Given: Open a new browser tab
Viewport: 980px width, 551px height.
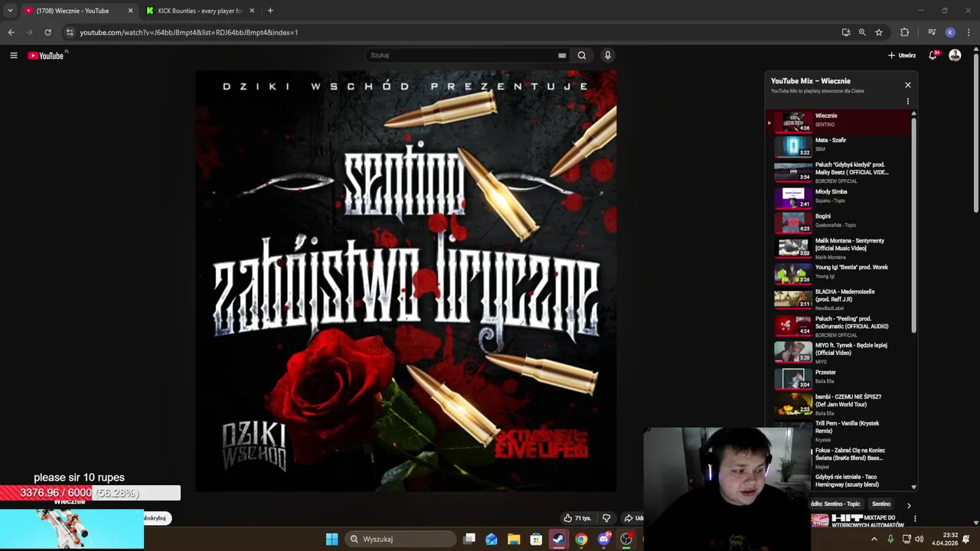Looking at the screenshot, I should (x=270, y=11).
